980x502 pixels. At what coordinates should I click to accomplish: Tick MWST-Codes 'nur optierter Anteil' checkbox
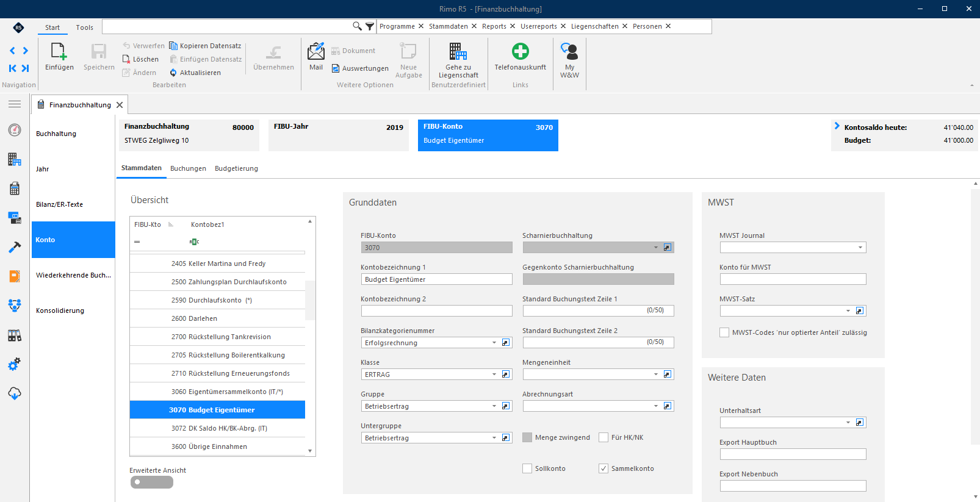(x=724, y=332)
